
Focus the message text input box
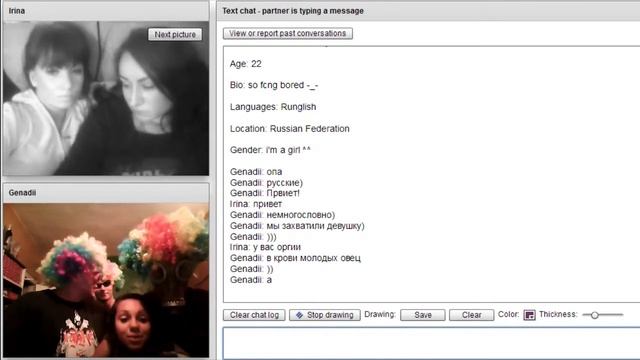(x=431, y=343)
